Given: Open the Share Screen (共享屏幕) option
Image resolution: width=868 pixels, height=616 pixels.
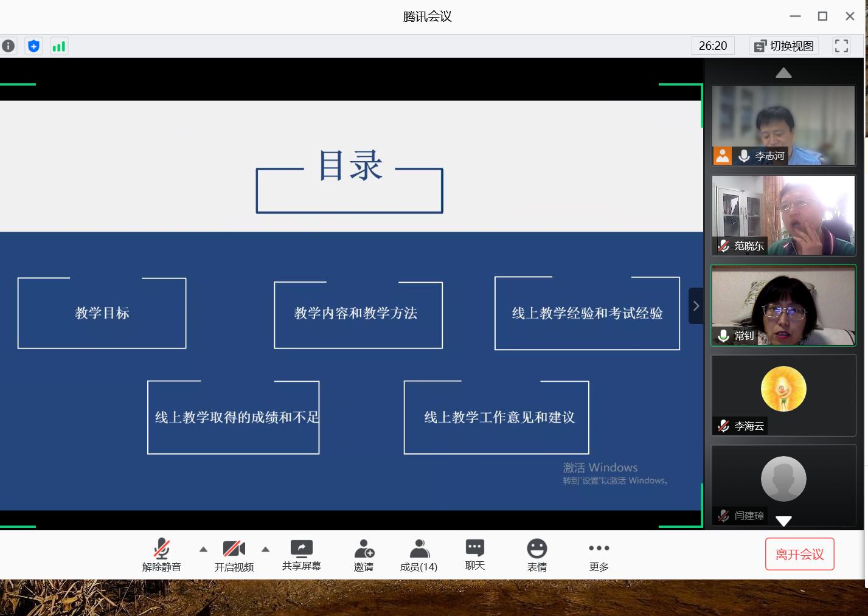Looking at the screenshot, I should (x=302, y=555).
